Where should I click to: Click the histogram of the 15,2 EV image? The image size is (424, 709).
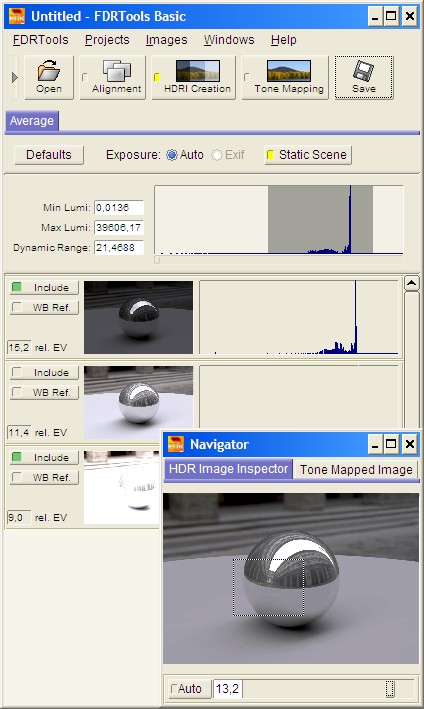(x=299, y=317)
